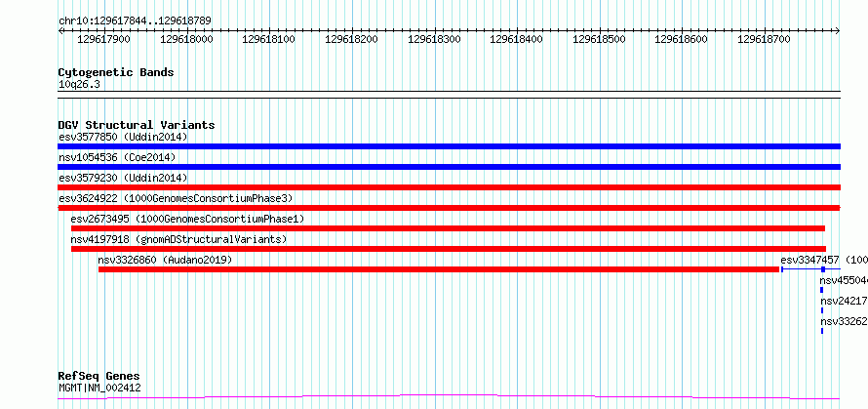Open the nsv1054536 (Coe2014) variant label
The width and height of the screenshot is (868, 409).
click(x=117, y=157)
